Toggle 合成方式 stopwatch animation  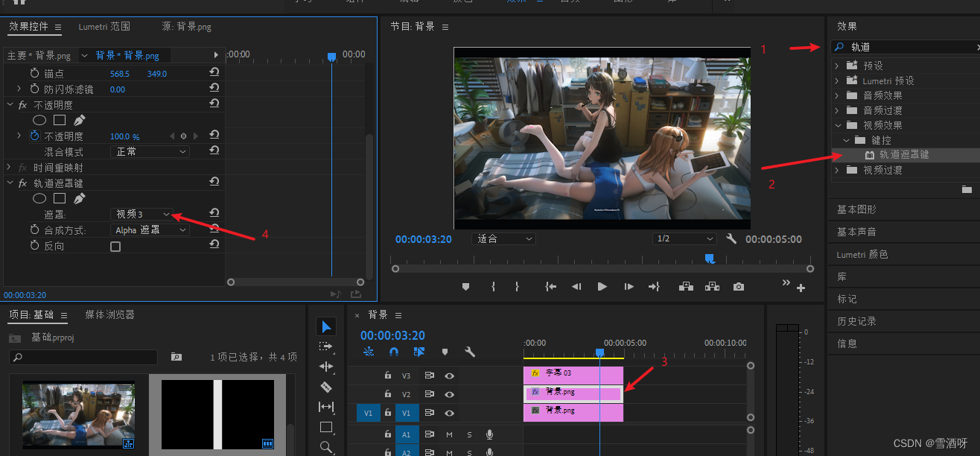coord(34,230)
